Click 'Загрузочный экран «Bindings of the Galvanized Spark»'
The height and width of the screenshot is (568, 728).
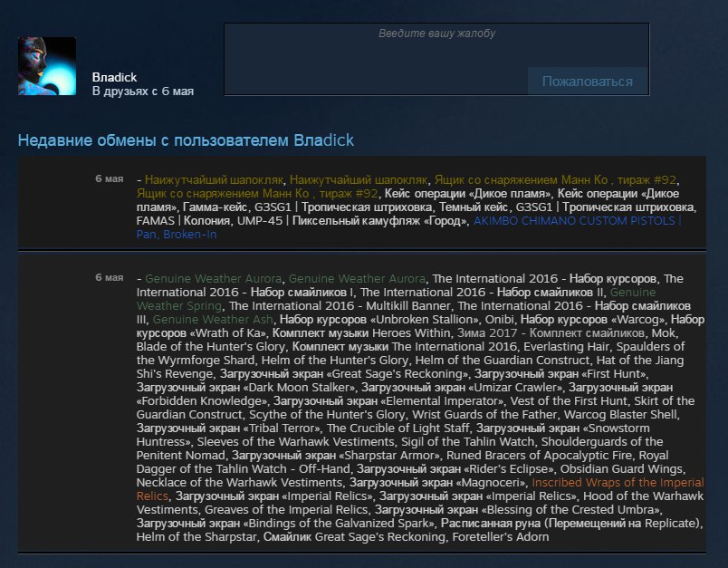[285, 523]
